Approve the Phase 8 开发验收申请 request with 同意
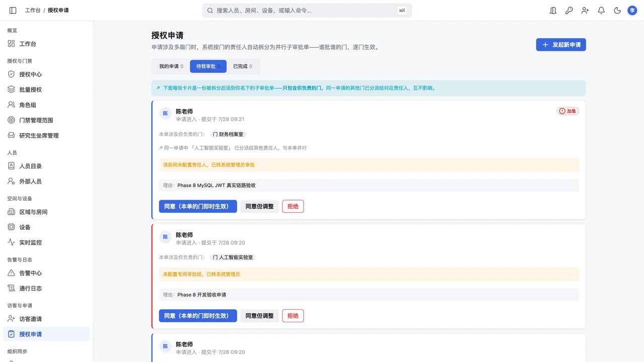 (198, 316)
